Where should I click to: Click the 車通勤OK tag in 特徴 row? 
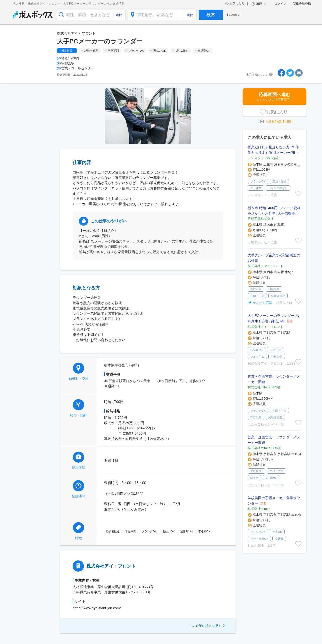pyautogui.click(x=204, y=531)
